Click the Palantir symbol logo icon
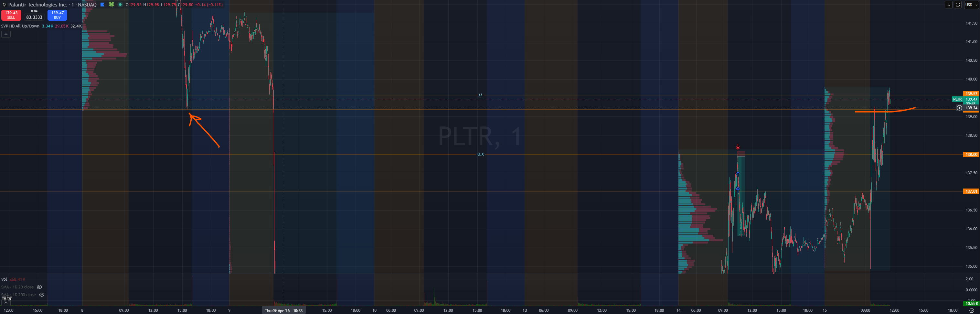980x314 pixels. pyautogui.click(x=4, y=5)
